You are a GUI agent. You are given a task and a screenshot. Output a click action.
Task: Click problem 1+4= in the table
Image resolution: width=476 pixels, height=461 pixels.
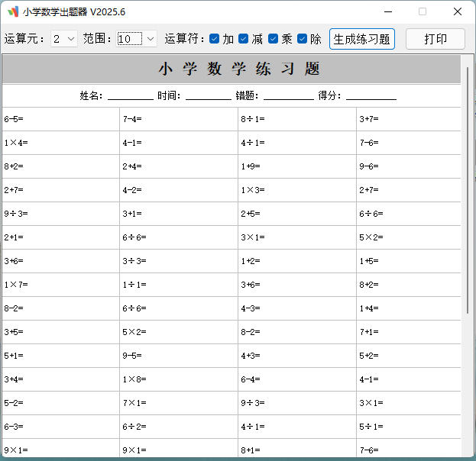pos(409,308)
